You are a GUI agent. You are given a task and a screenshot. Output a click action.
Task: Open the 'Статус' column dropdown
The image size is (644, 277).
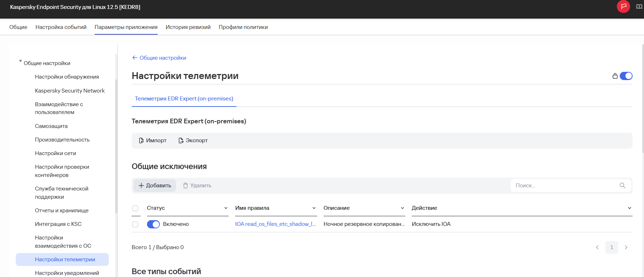(226, 208)
